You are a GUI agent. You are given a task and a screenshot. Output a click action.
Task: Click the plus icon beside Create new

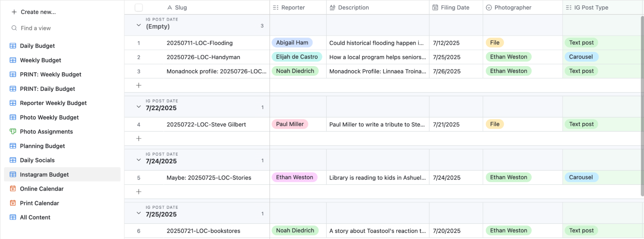pyautogui.click(x=14, y=12)
